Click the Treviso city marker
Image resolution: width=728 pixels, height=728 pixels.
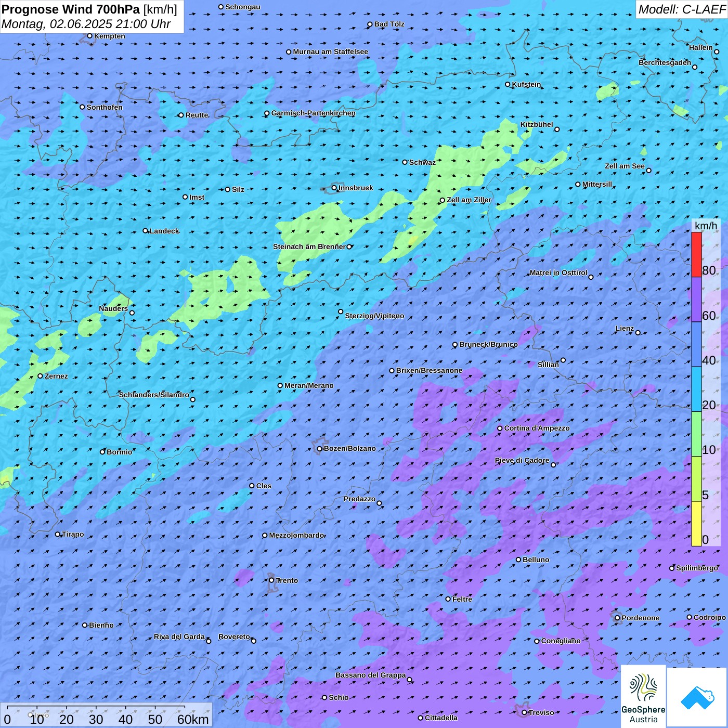click(x=524, y=712)
